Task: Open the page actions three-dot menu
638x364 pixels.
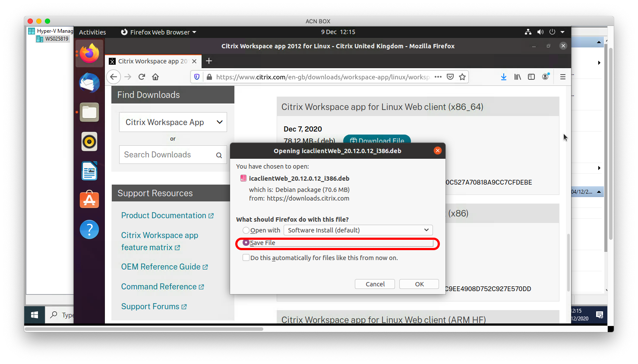Action: point(438,77)
